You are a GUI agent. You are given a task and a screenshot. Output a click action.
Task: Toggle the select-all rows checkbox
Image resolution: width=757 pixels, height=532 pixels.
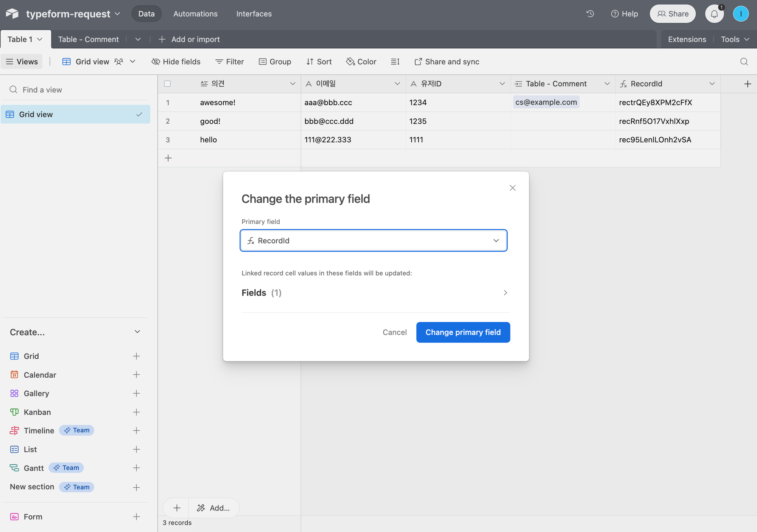click(167, 84)
